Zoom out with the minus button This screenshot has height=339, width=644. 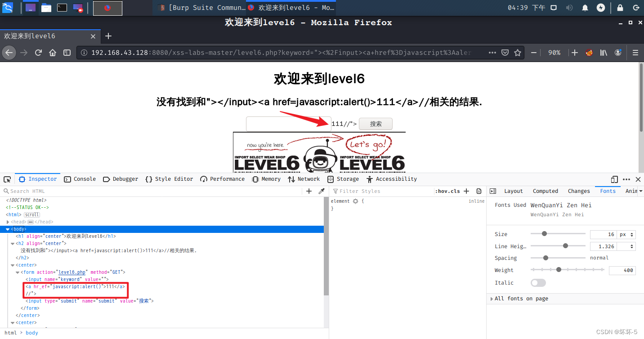click(x=534, y=53)
